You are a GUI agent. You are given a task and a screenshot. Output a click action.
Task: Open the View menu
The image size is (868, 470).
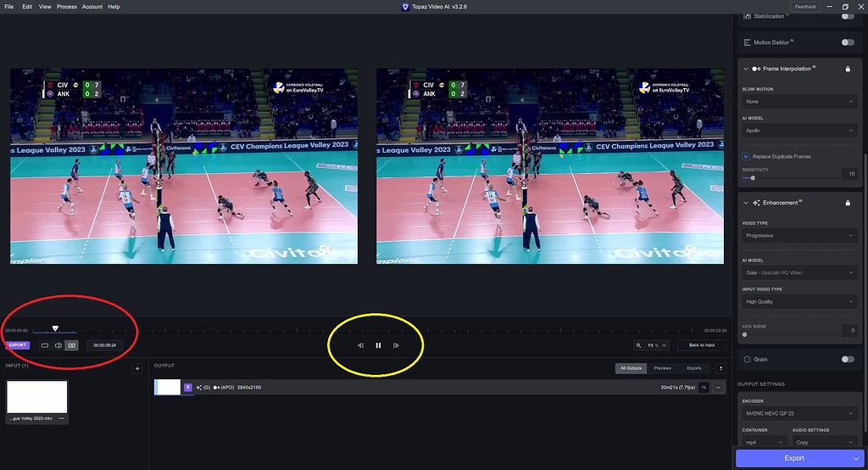[x=45, y=7]
